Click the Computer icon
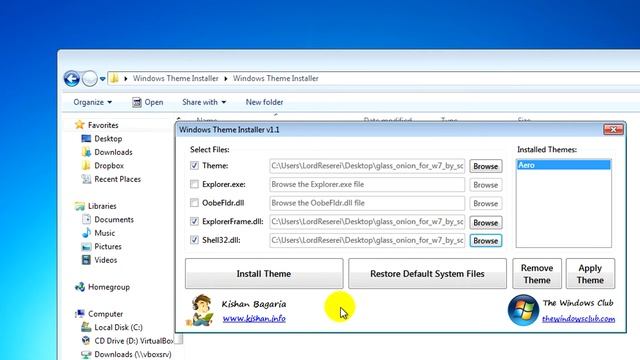Image resolution: width=640 pixels, height=360 pixels. pyautogui.click(x=80, y=314)
